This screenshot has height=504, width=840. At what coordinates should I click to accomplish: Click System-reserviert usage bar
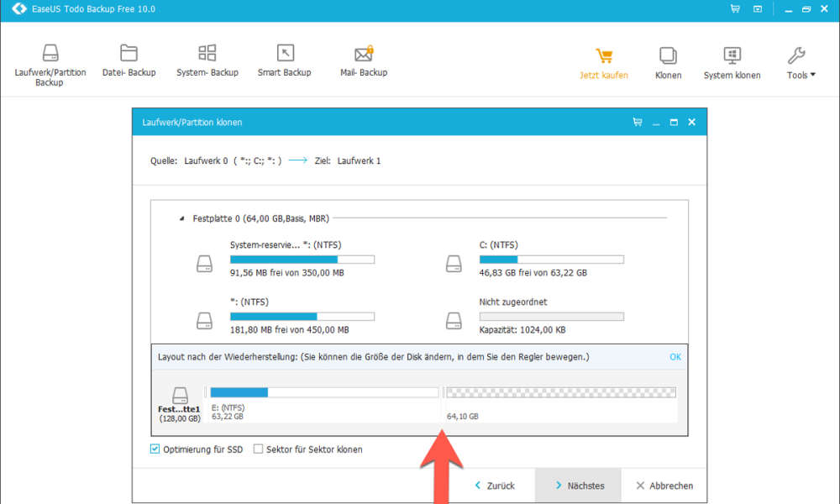[x=302, y=260]
